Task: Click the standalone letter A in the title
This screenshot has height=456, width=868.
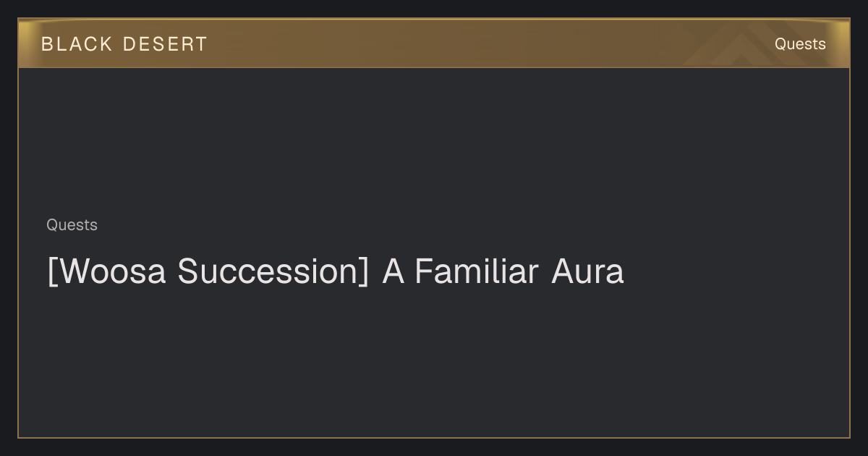Action: click(393, 272)
